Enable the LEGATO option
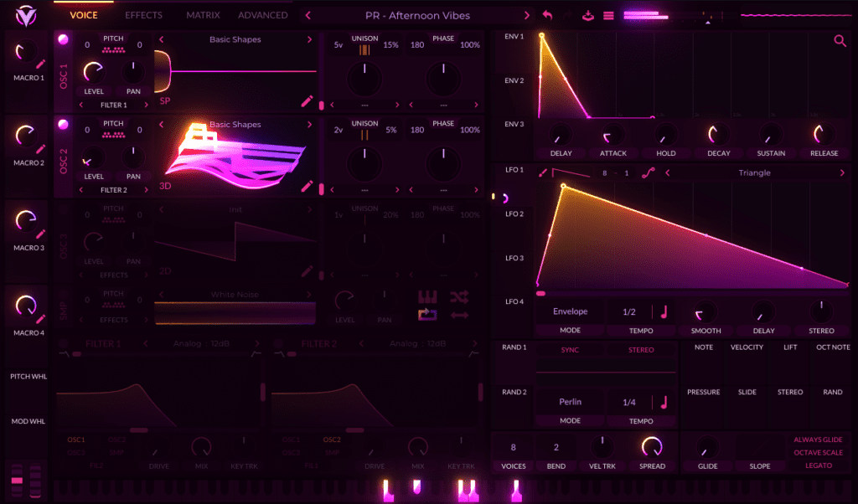This screenshot has width=858, height=504. pos(819,465)
